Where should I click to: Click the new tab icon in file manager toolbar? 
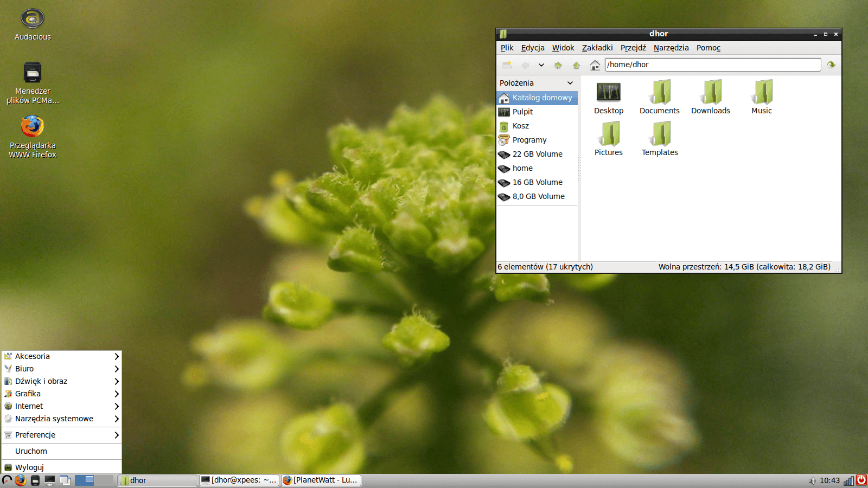[x=507, y=65]
